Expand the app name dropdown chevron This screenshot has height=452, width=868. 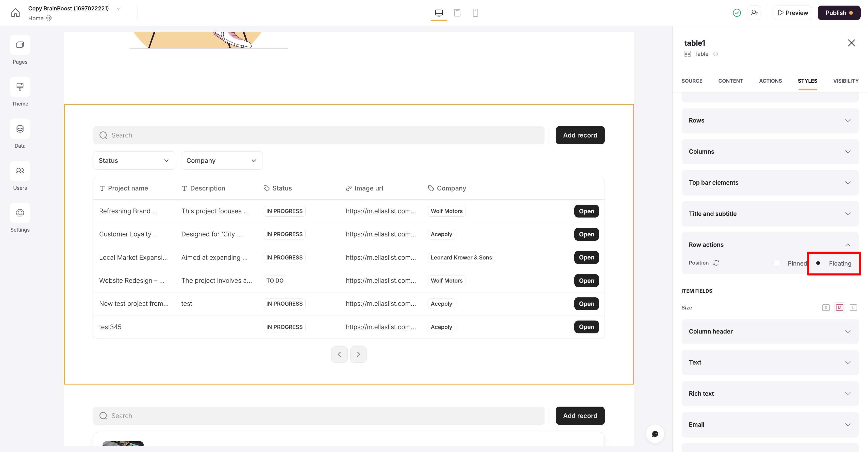(x=118, y=8)
